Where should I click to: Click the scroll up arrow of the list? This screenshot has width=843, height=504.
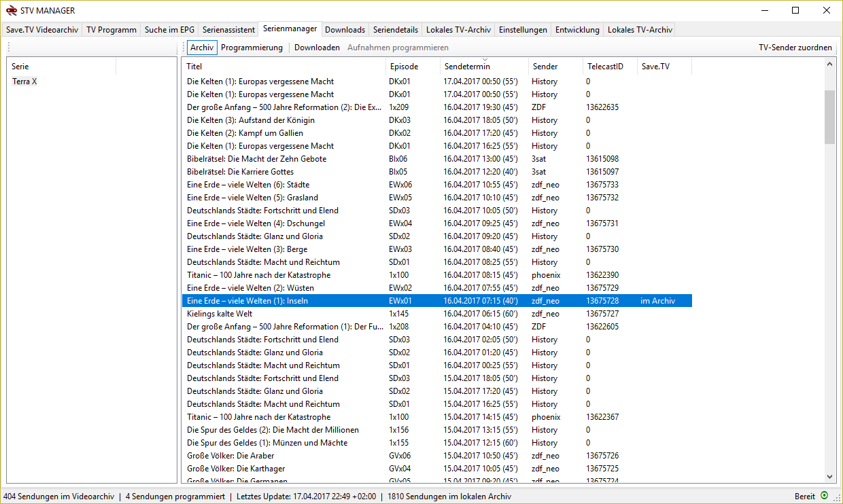(829, 64)
